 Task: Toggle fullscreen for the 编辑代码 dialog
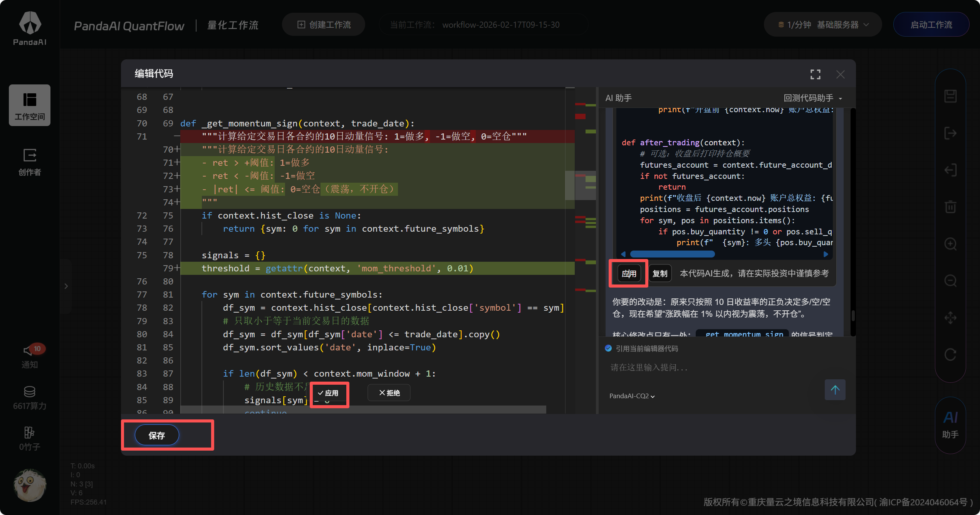click(x=816, y=74)
